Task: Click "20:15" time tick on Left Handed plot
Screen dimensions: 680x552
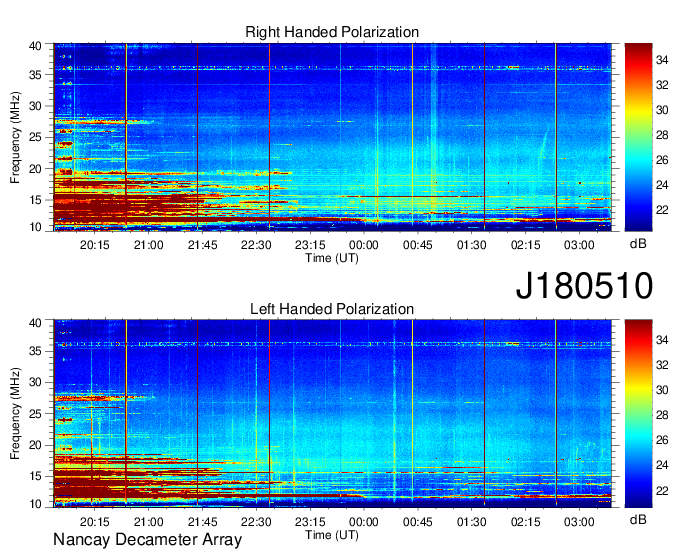Action: click(x=95, y=522)
